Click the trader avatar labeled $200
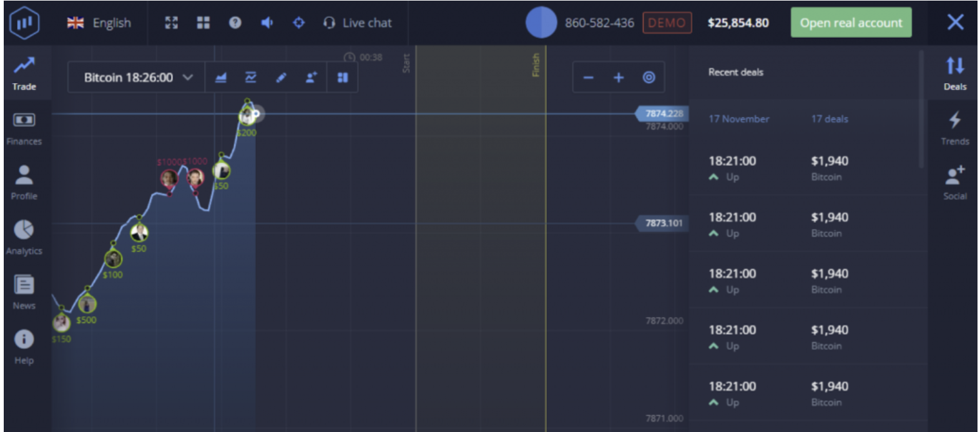 click(x=247, y=115)
